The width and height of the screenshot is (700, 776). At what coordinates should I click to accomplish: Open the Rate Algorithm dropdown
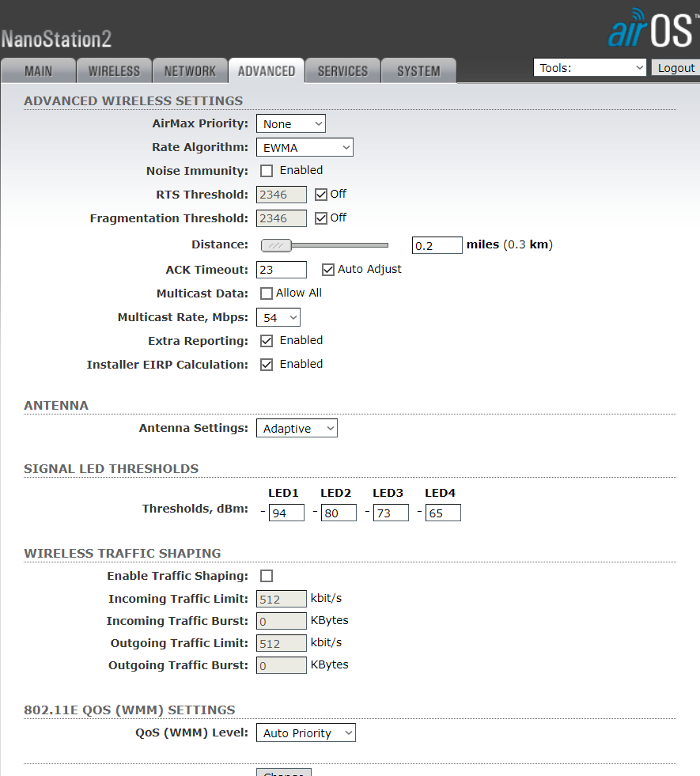coord(305,147)
